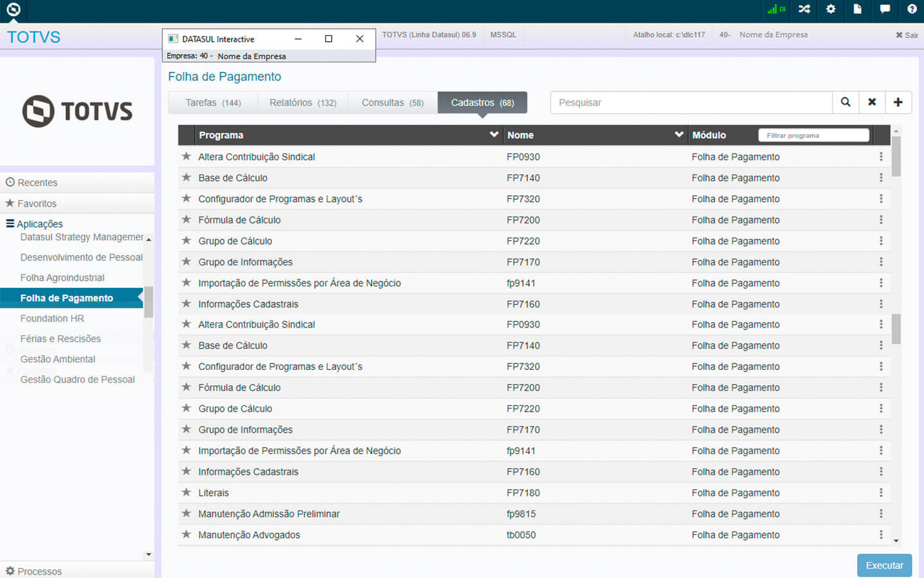Screen dimensions: 924x578
Task: Open settings gear in top bar
Action: click(831, 9)
